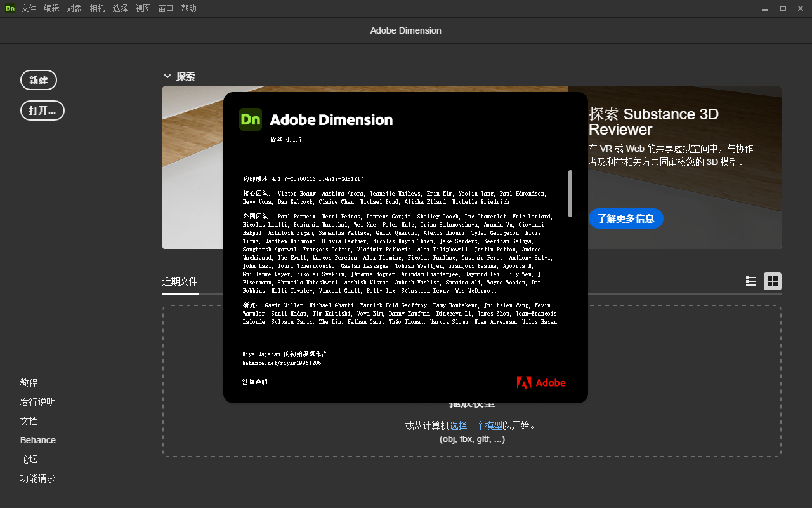
Task: Click 选择 to choose a model
Action: (x=459, y=425)
